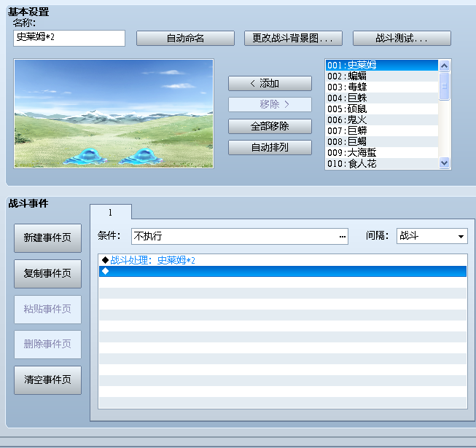Open the 间隔 dropdown showing 战斗
The image size is (476, 448).
pyautogui.click(x=432, y=236)
